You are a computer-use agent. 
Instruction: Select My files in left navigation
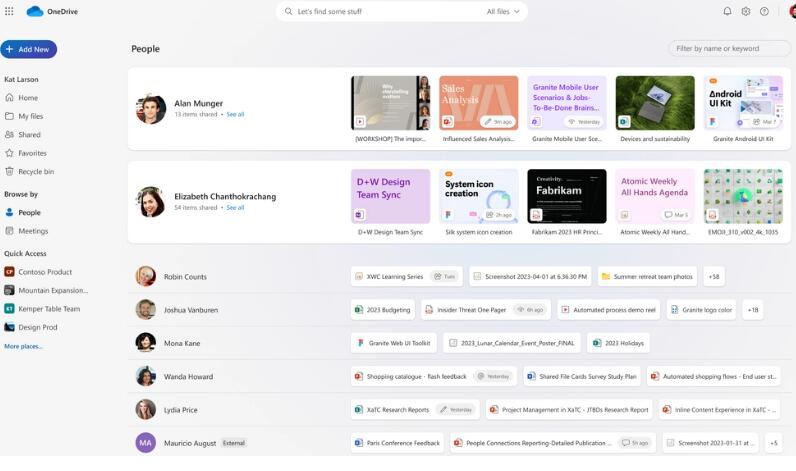pyautogui.click(x=30, y=116)
